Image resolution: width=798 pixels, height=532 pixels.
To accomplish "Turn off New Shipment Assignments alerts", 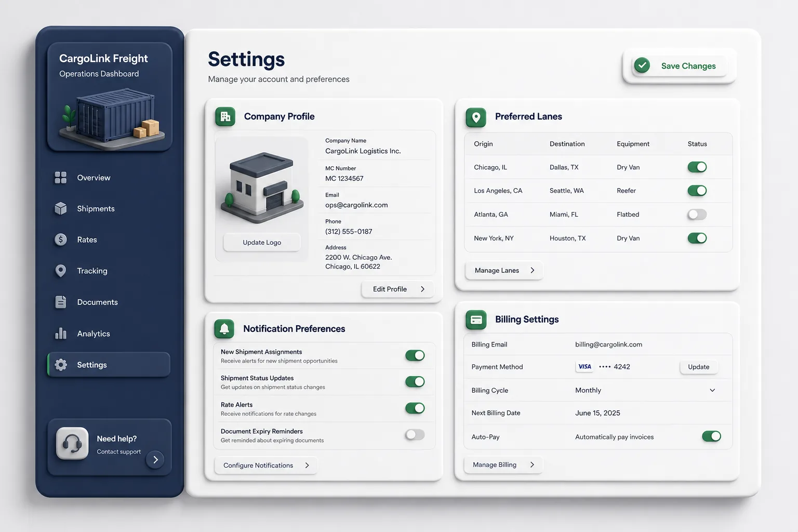I will point(415,355).
